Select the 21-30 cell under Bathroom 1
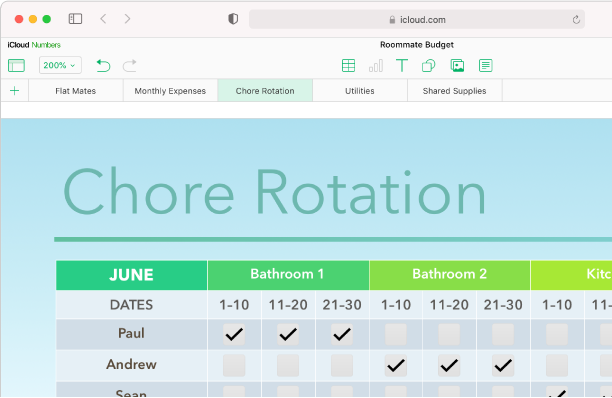This screenshot has height=398, width=612. tap(342, 305)
